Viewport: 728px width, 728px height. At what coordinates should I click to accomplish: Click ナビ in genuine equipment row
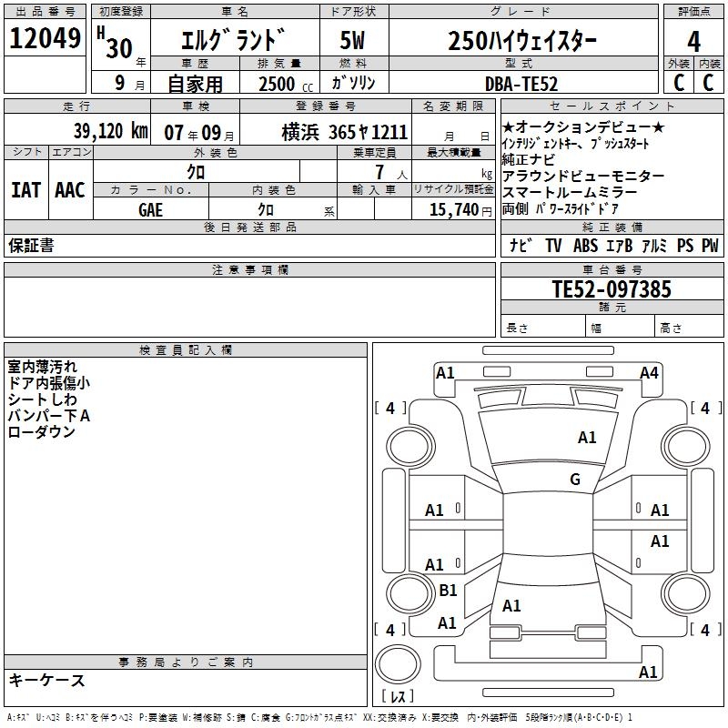click(521, 245)
